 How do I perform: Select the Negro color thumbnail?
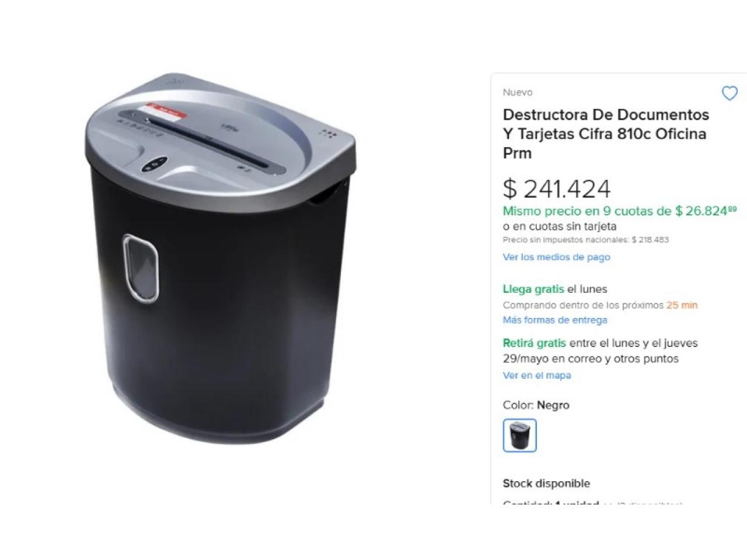pos(519,435)
